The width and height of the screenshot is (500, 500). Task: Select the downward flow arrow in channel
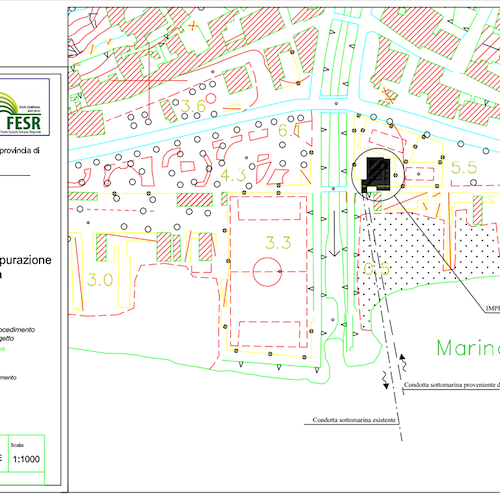[335, 233]
